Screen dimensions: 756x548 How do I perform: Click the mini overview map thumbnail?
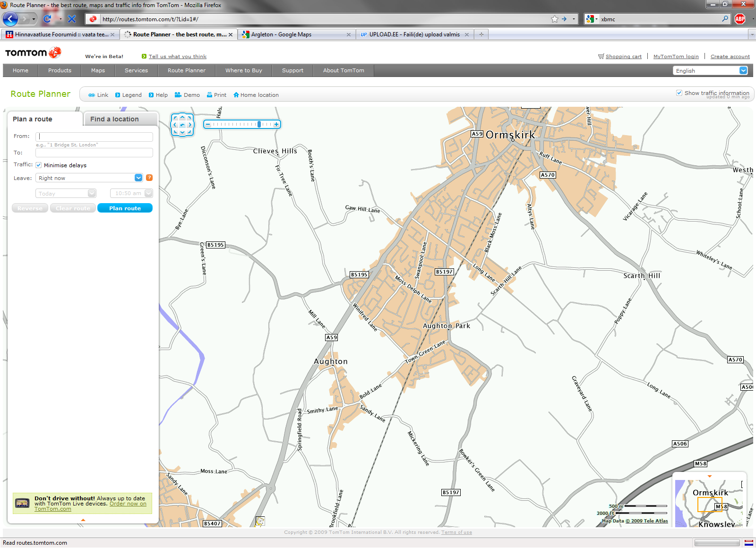tap(709, 503)
